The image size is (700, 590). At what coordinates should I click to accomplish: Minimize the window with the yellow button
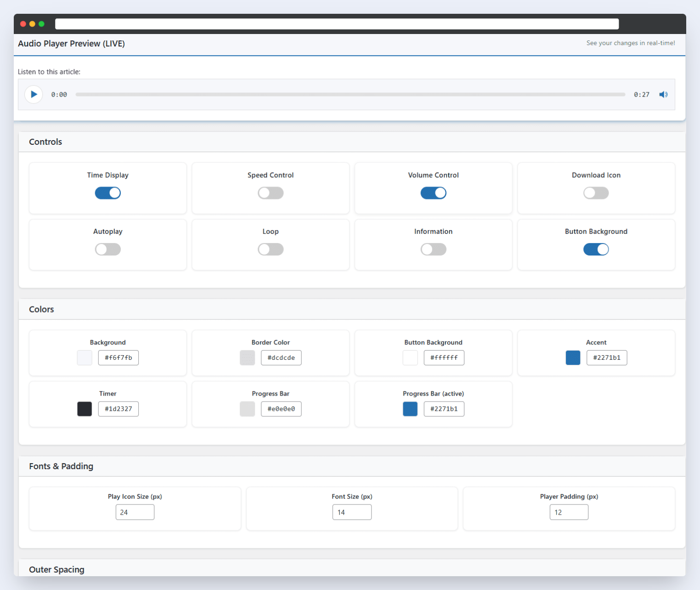click(32, 24)
